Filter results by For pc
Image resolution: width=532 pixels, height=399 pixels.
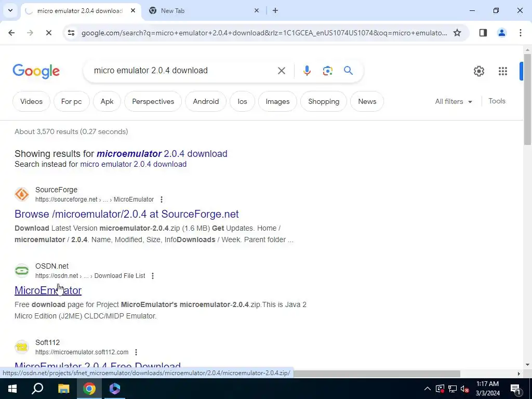pyautogui.click(x=71, y=101)
